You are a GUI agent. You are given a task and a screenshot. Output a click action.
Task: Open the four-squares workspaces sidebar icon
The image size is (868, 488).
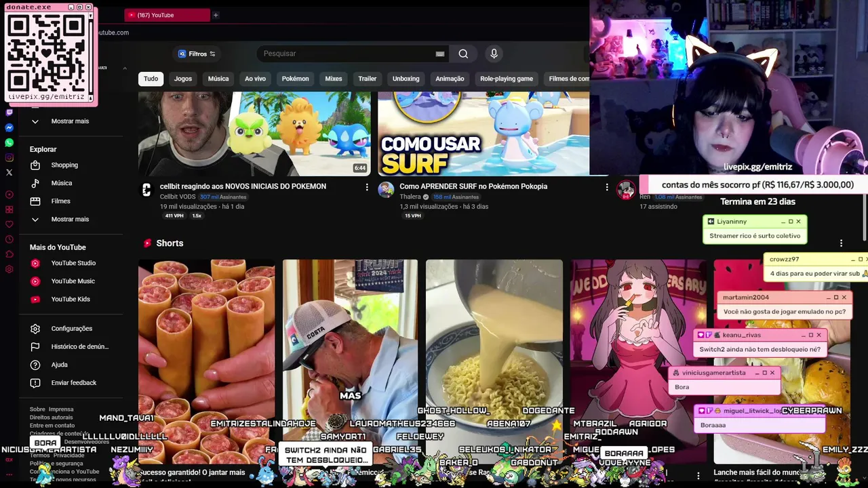(x=9, y=209)
